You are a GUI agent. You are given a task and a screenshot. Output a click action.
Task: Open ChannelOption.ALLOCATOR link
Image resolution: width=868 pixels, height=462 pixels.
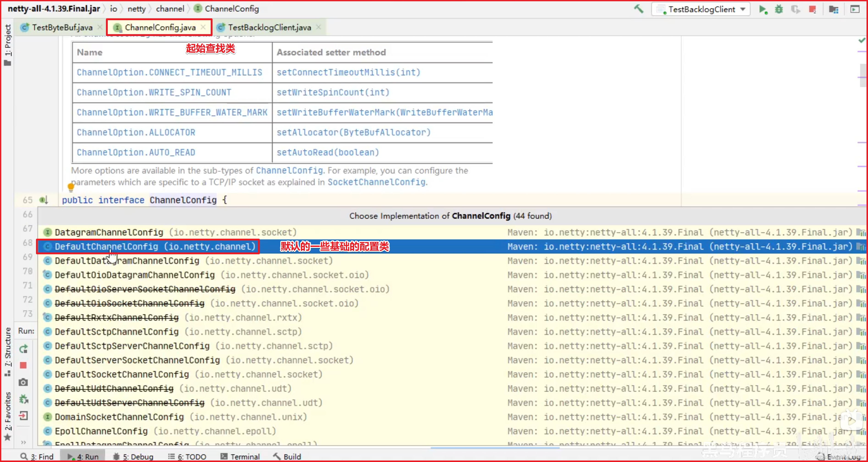136,132
